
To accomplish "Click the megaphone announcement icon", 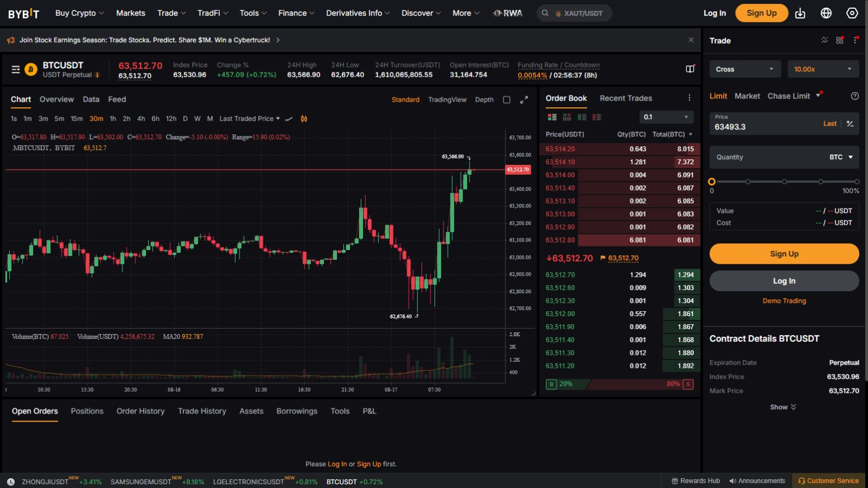I will click(11, 40).
